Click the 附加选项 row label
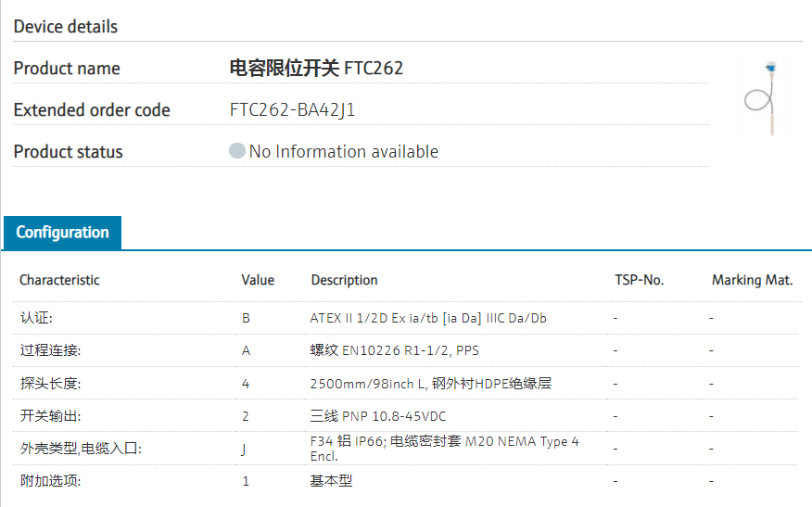The image size is (812, 507). coord(50,481)
